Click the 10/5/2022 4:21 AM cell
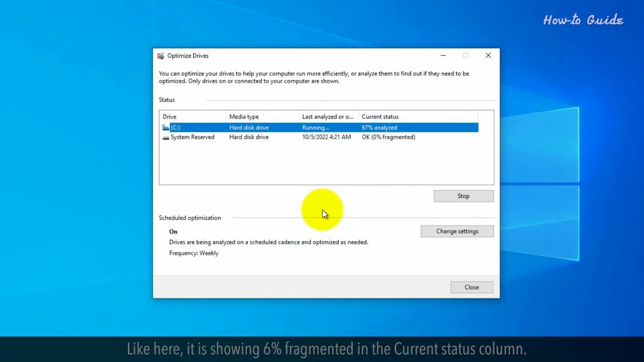 (x=327, y=137)
